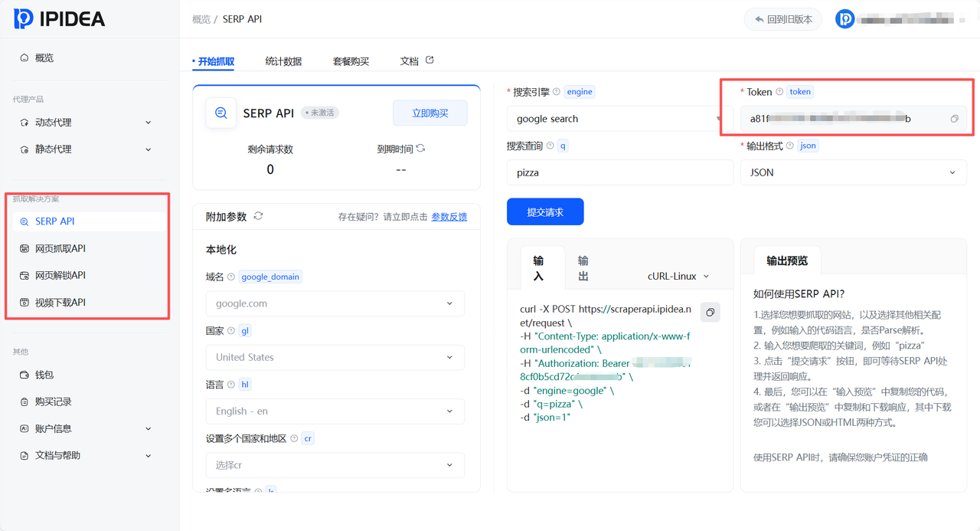Viewport: 980px width, 531px height.
Task: Click the external link icon beside 文档
Action: 430,60
